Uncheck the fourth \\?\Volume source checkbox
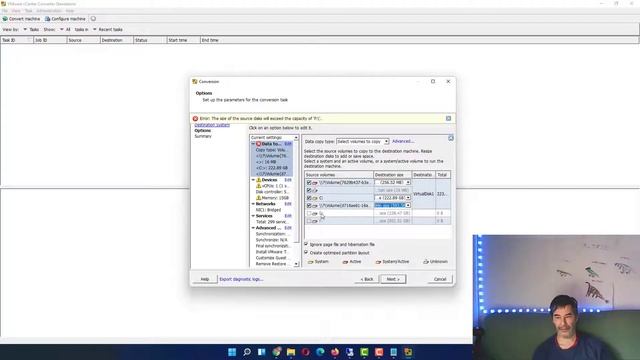640x360 pixels. coord(309,206)
